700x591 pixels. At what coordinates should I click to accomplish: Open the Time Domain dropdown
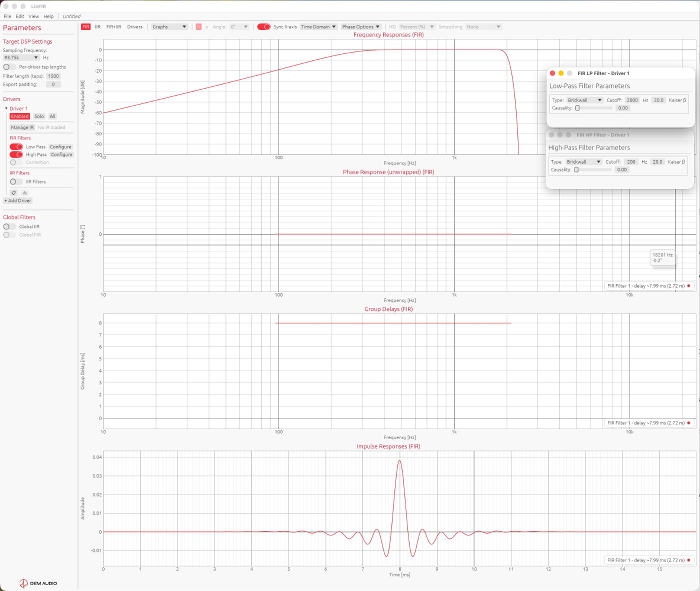coord(319,26)
